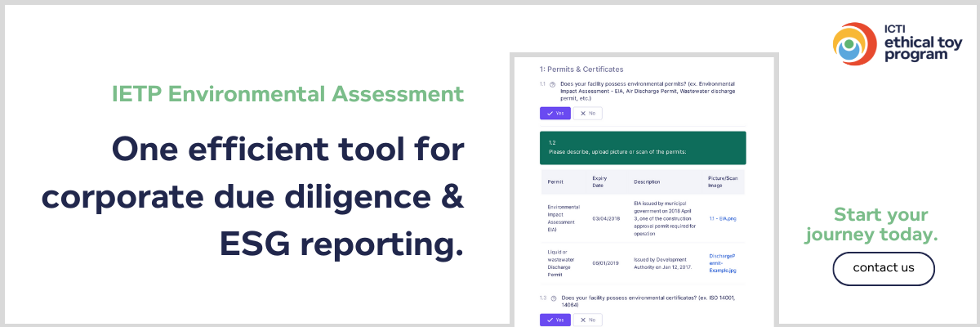Click the contact us button
Viewport: 980px width, 327px height.
point(884,268)
